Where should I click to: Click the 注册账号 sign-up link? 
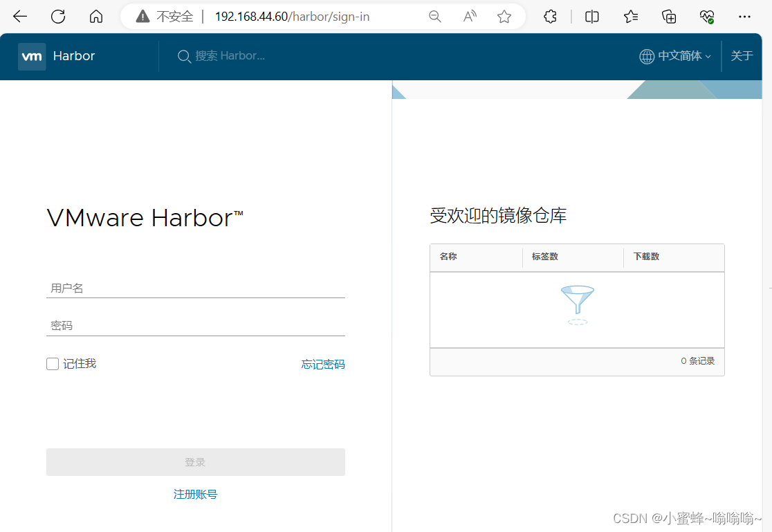click(196, 494)
